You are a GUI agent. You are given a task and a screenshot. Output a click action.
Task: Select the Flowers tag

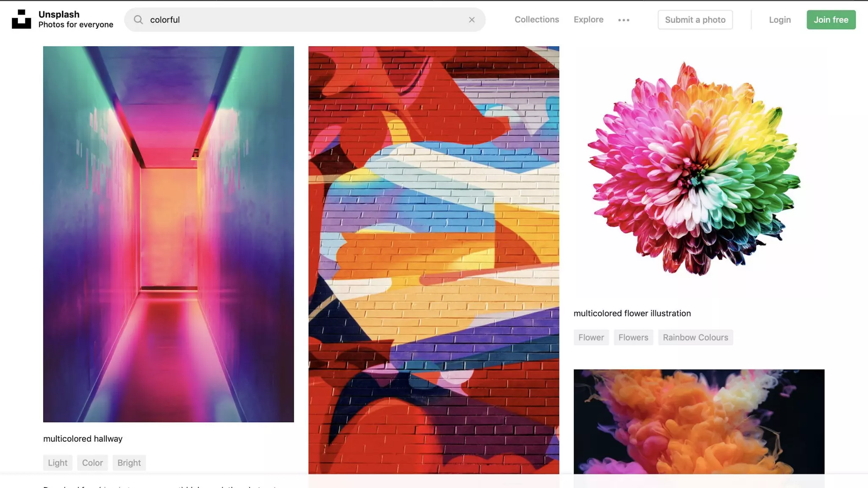coord(633,337)
